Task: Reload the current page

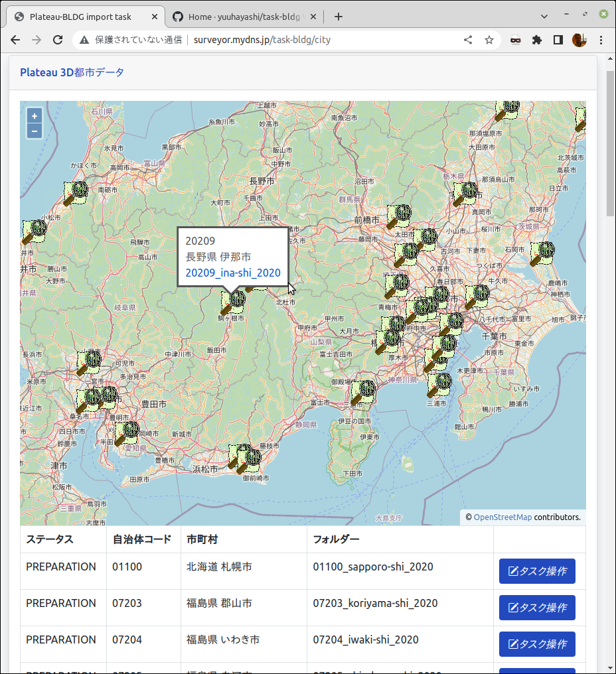Action: click(x=58, y=40)
